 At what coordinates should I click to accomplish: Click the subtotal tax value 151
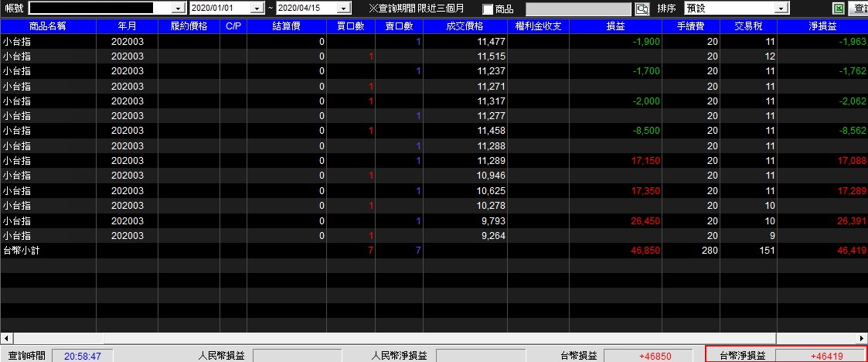(x=767, y=251)
